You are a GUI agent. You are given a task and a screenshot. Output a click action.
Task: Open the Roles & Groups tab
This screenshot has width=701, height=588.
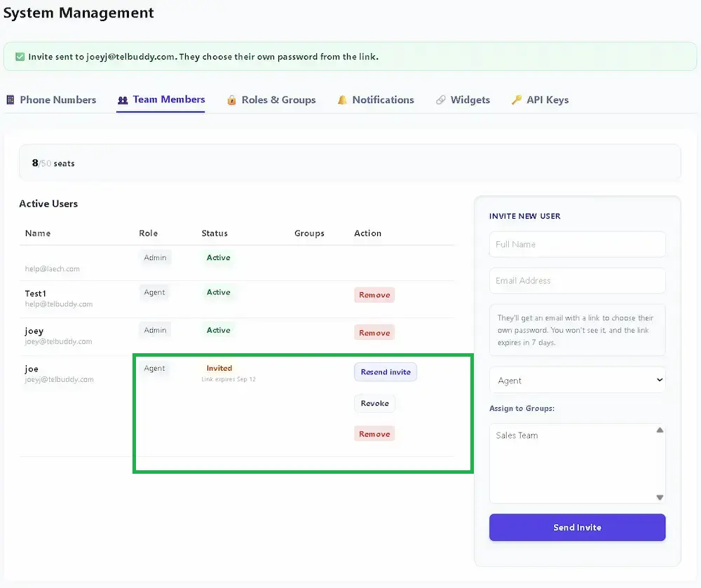271,100
